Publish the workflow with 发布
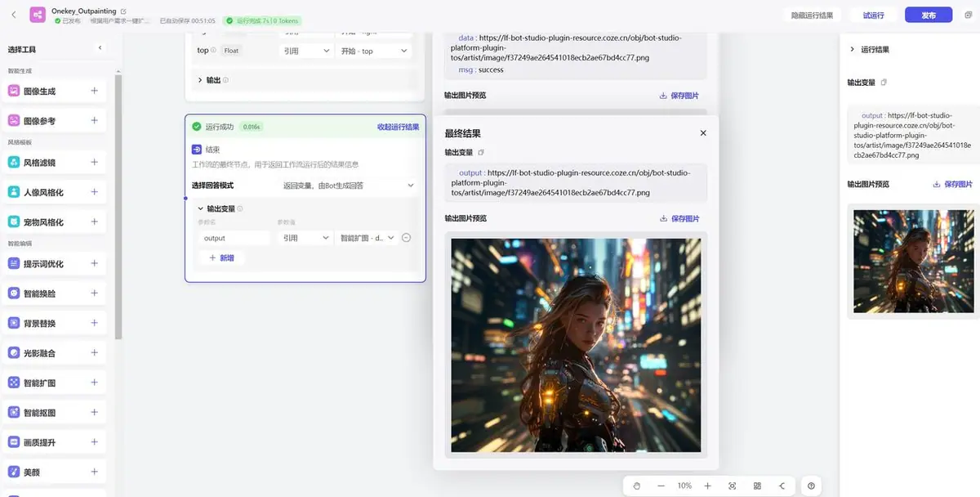Image resolution: width=980 pixels, height=497 pixels. (x=929, y=15)
